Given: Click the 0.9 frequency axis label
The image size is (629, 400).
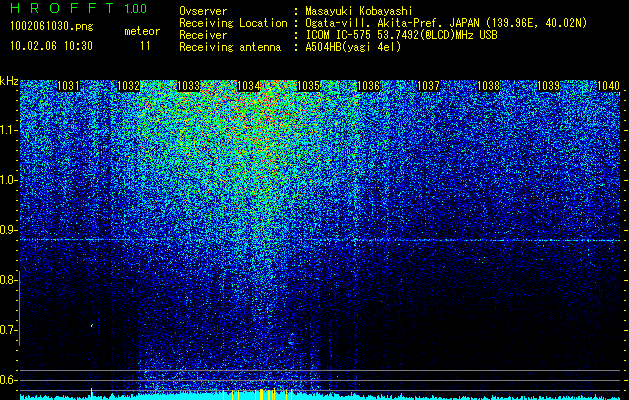Looking at the screenshot, I should (x=8, y=230).
